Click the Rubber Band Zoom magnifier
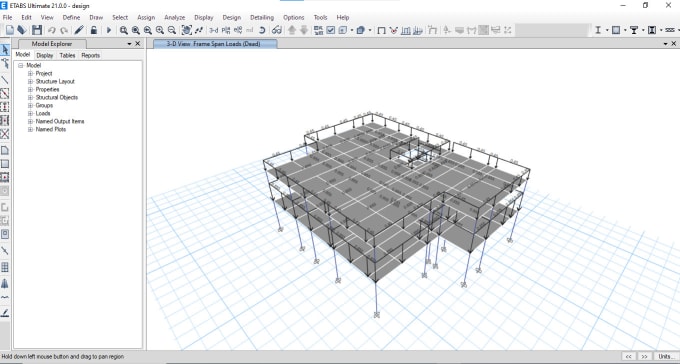Image resolution: width=680 pixels, height=364 pixels. pyautogui.click(x=124, y=30)
